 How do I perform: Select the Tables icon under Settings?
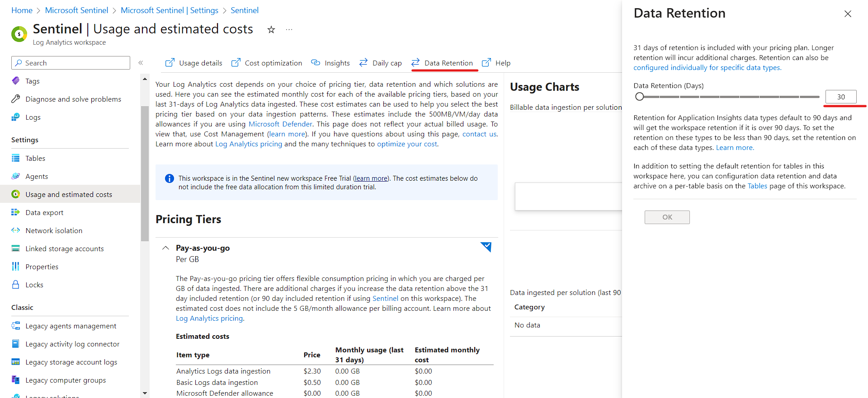16,158
